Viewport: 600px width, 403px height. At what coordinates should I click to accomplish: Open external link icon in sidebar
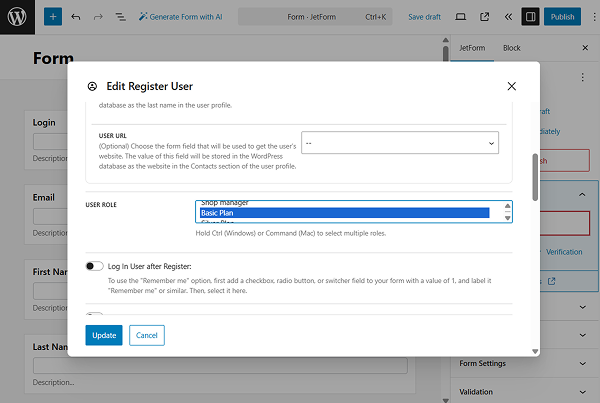(x=551, y=281)
